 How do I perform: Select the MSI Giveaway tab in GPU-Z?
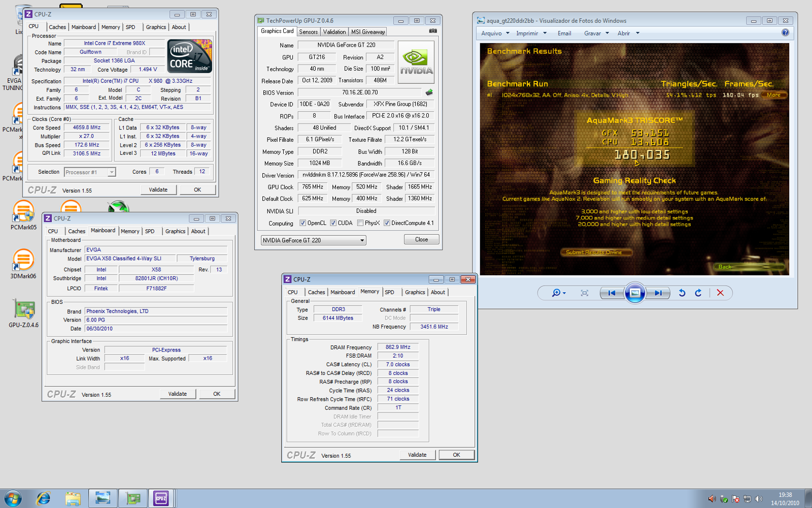pos(368,31)
